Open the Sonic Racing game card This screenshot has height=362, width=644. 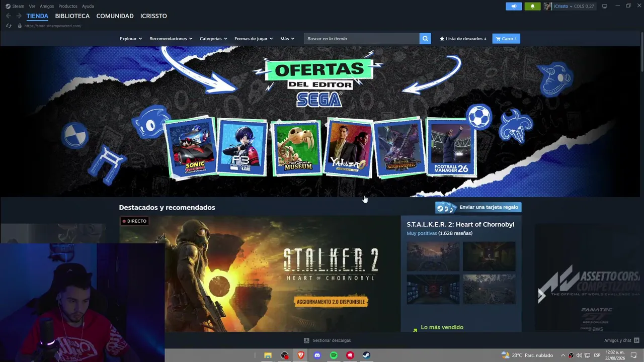(x=191, y=147)
